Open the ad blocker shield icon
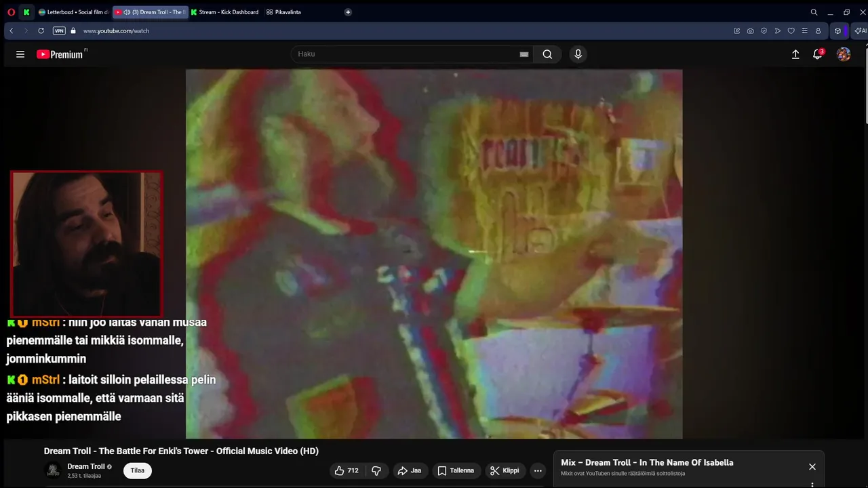Image resolution: width=868 pixels, height=488 pixels. pos(764,30)
